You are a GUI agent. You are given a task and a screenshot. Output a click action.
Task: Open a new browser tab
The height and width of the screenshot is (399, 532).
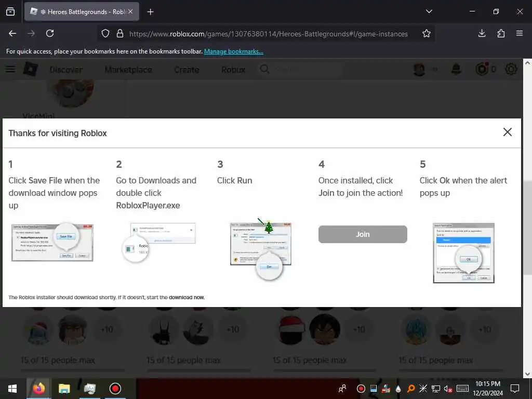(151, 12)
